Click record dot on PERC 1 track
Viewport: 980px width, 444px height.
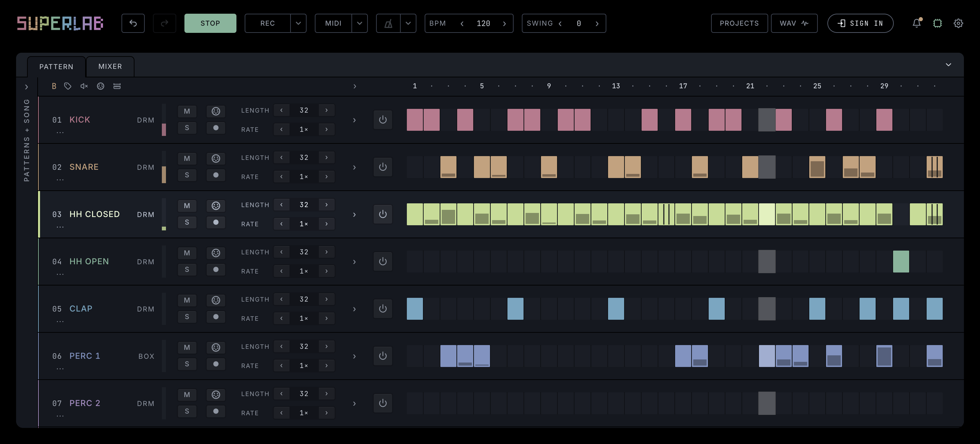pyautogui.click(x=216, y=364)
